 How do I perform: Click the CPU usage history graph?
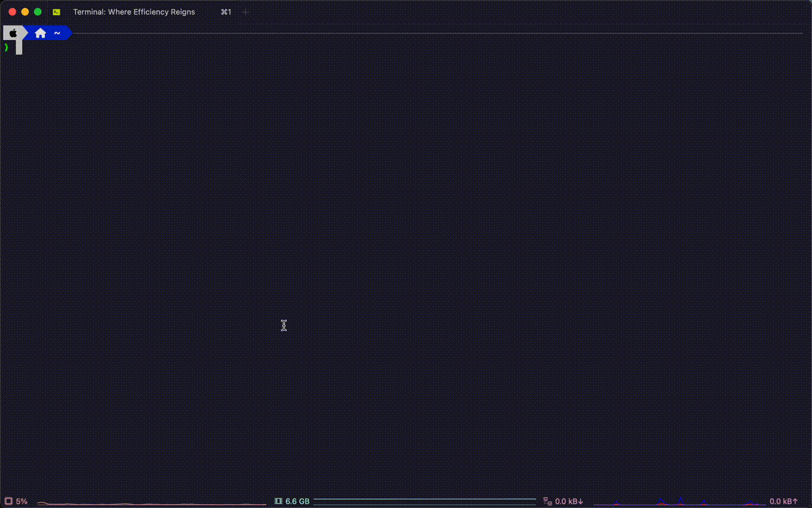pos(152,503)
